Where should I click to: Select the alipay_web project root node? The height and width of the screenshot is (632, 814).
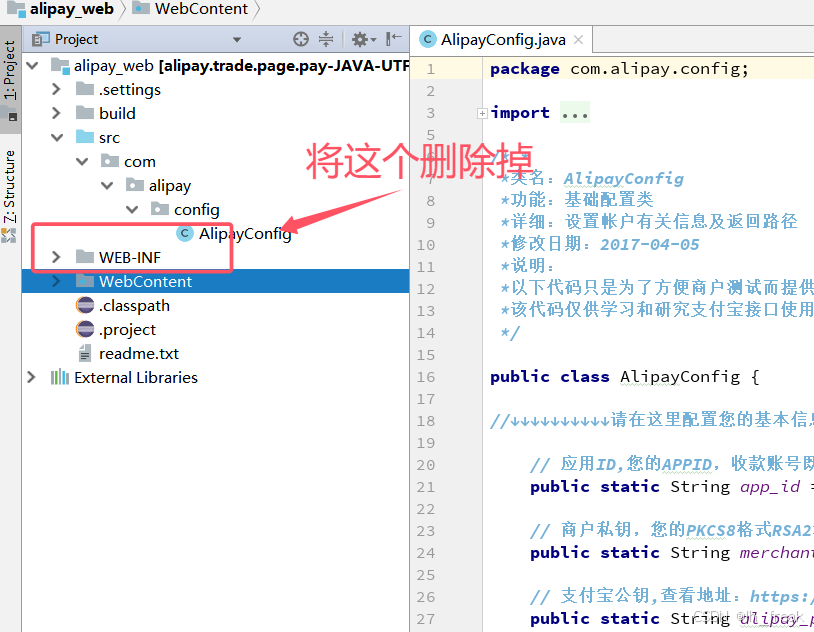215,66
